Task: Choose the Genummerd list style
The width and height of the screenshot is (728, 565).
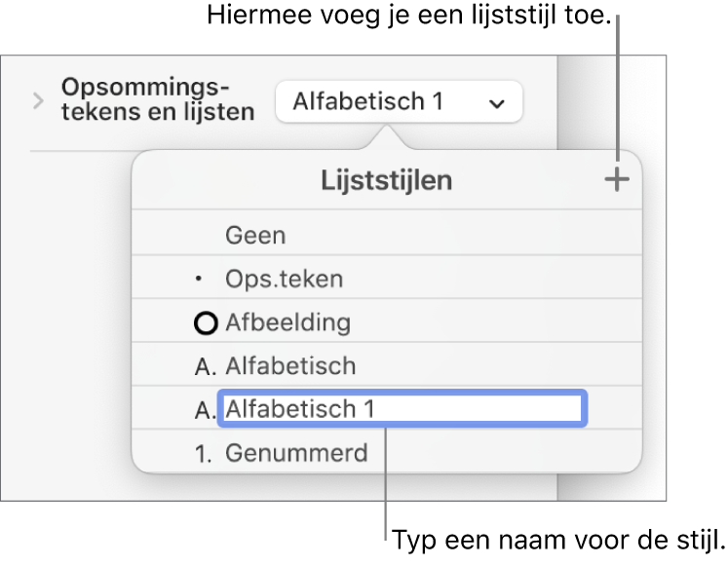Action: pyautogui.click(x=296, y=453)
